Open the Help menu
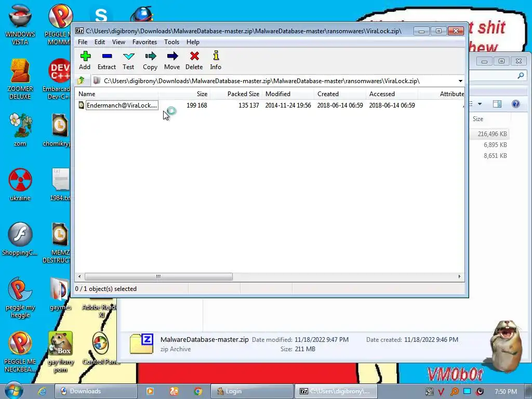 pyautogui.click(x=193, y=42)
